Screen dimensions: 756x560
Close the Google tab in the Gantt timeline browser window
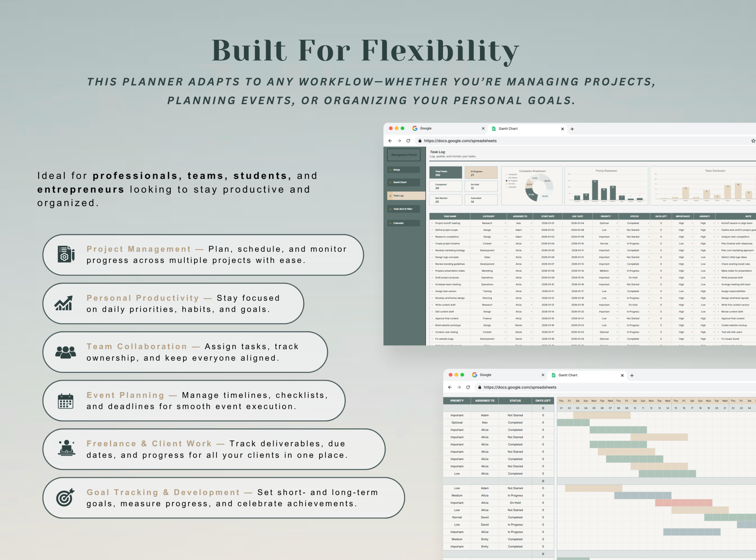click(543, 375)
